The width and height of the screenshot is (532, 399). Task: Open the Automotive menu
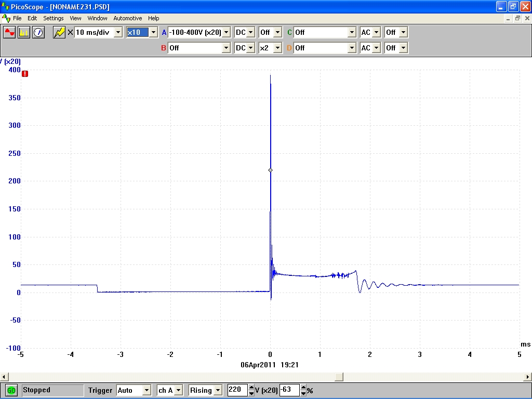(127, 18)
